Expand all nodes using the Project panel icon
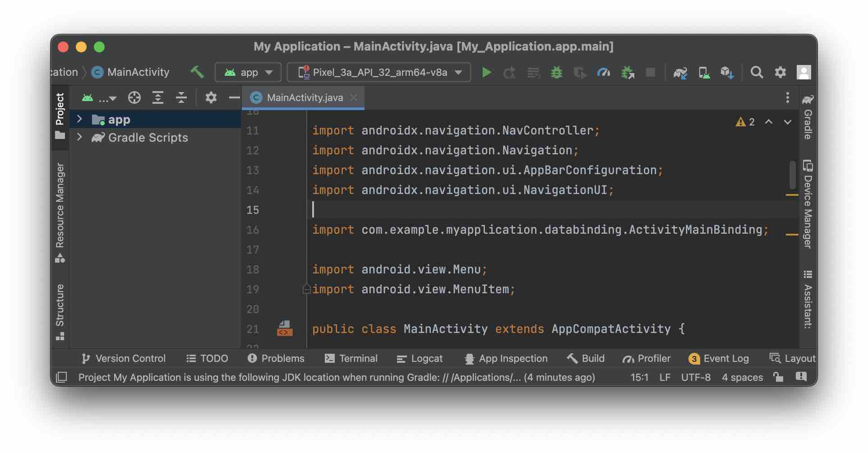Viewport: 868px width, 453px height. (x=158, y=97)
